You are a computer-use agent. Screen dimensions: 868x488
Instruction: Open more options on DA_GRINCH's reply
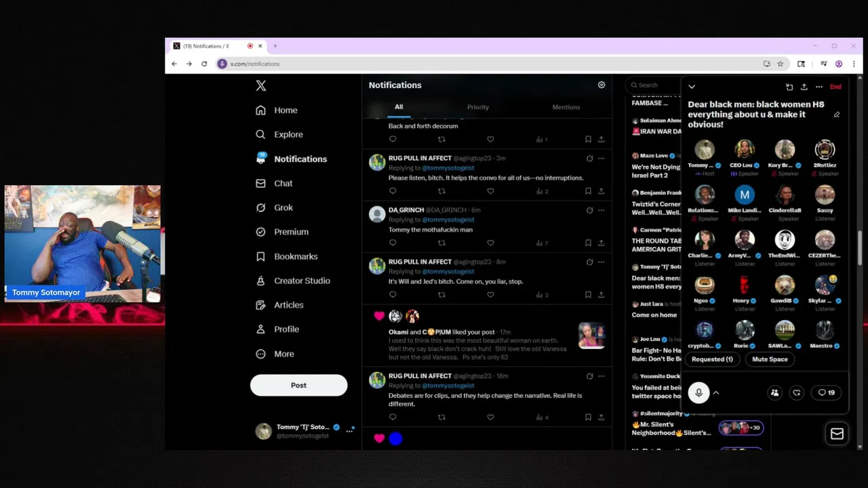tap(601, 210)
